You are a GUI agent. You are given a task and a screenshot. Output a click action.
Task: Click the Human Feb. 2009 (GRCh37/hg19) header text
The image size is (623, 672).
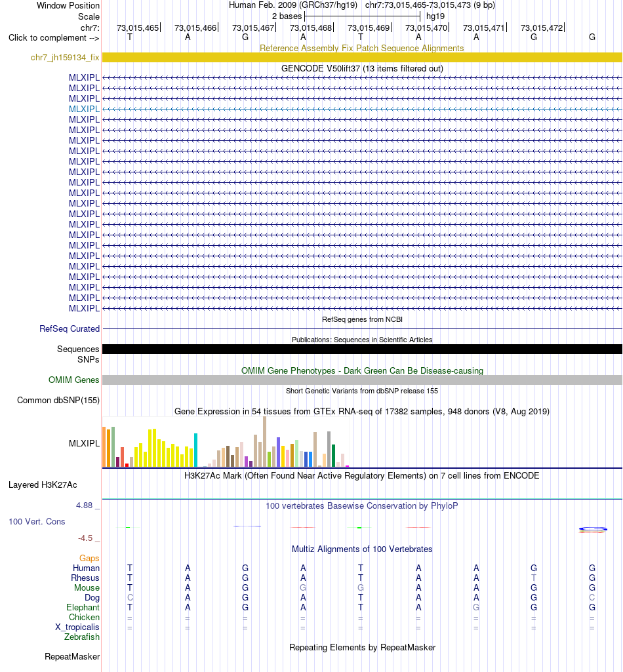[293, 5]
